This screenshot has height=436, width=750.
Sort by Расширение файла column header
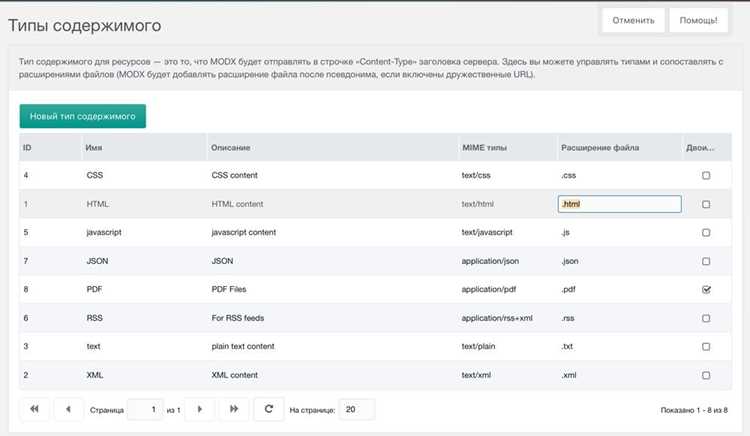coord(619,147)
